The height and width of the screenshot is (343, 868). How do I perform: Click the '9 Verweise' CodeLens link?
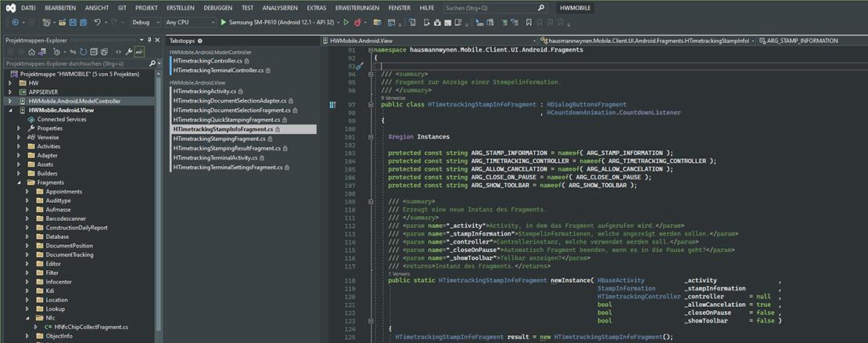click(393, 98)
